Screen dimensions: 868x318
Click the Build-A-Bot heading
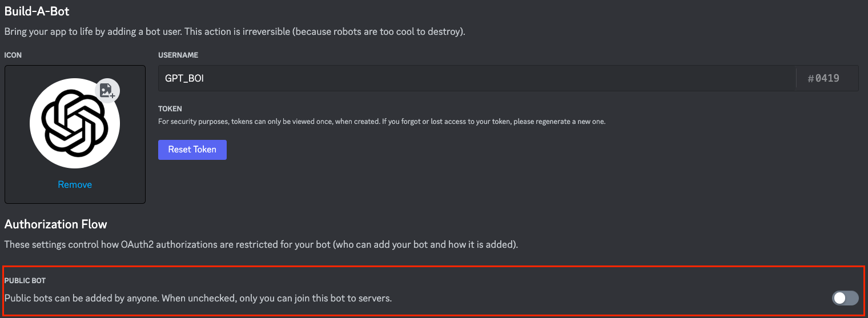(x=37, y=11)
